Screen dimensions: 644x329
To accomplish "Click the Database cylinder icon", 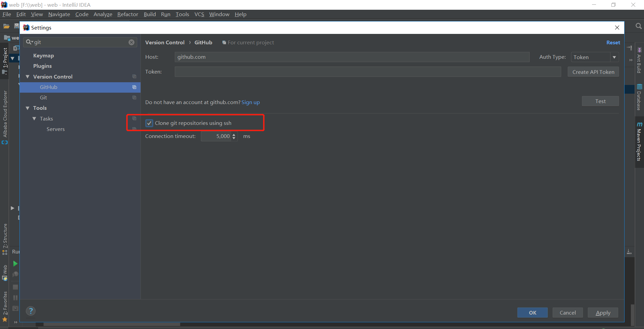I will coord(639,87).
